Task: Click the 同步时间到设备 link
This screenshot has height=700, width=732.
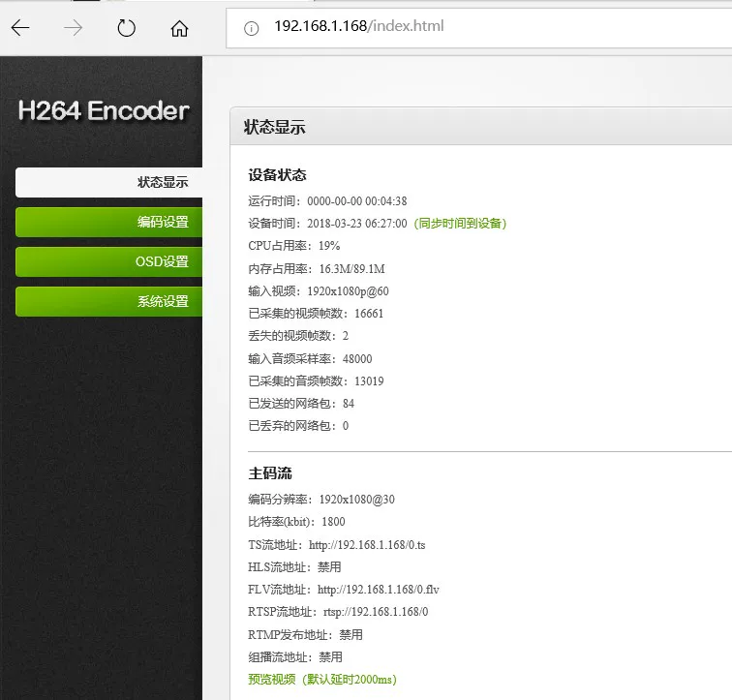Action: [460, 223]
